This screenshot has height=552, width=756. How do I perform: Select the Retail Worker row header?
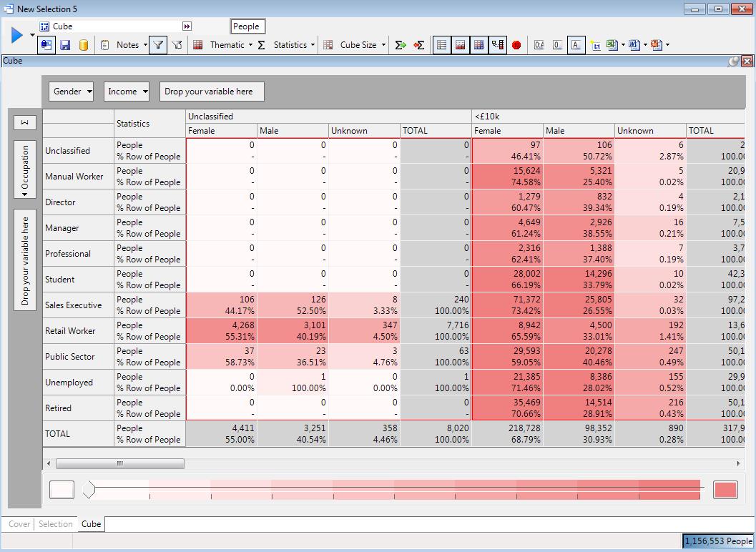(x=78, y=331)
